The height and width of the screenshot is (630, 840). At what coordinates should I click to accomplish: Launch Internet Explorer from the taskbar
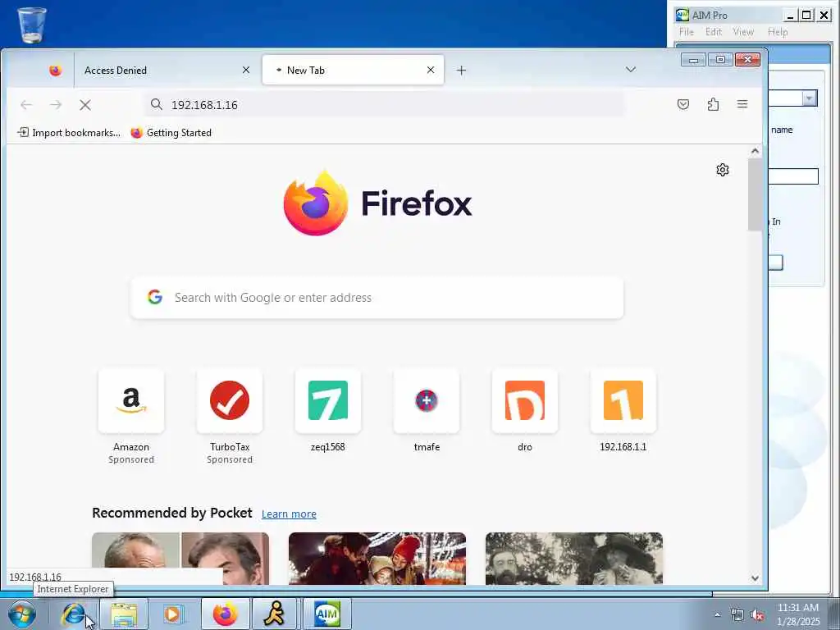point(73,614)
